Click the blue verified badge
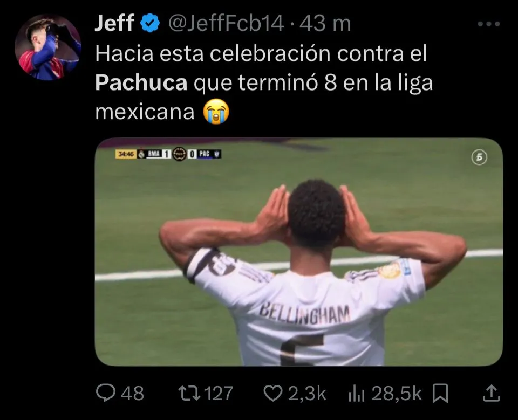518x420 pixels. pyautogui.click(x=151, y=23)
